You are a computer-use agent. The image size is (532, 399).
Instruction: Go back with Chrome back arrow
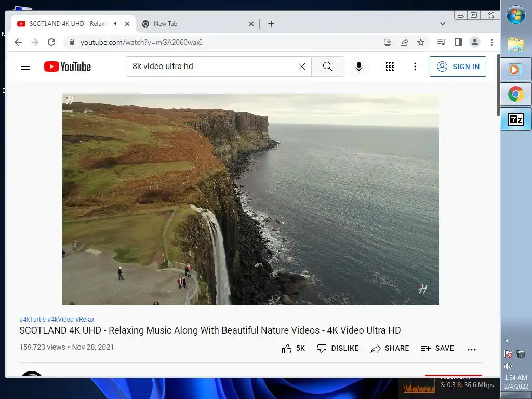[18, 42]
